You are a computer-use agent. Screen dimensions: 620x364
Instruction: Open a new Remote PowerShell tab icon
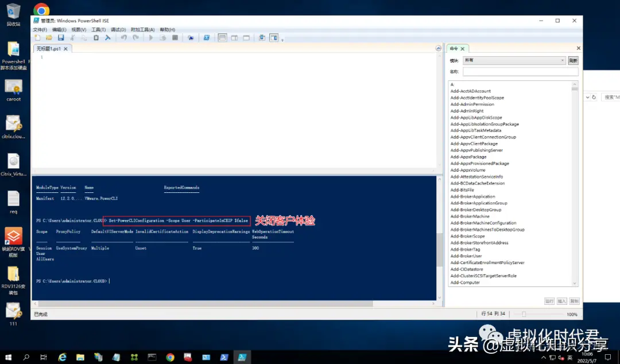189,37
